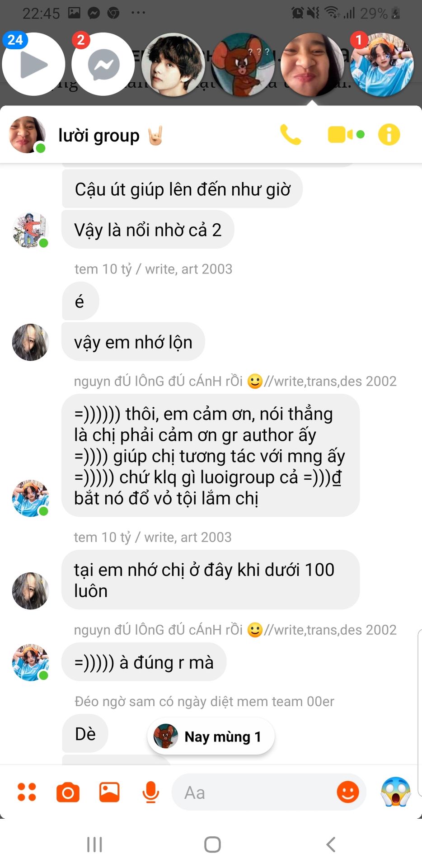
Task: Open the photo gallery picker icon
Action: click(x=109, y=793)
